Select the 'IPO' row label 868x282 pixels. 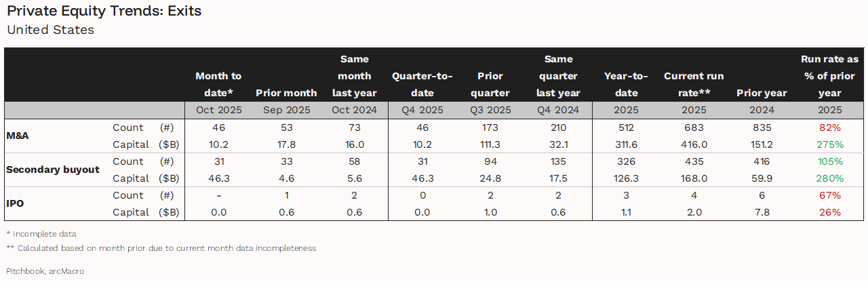tap(15, 203)
